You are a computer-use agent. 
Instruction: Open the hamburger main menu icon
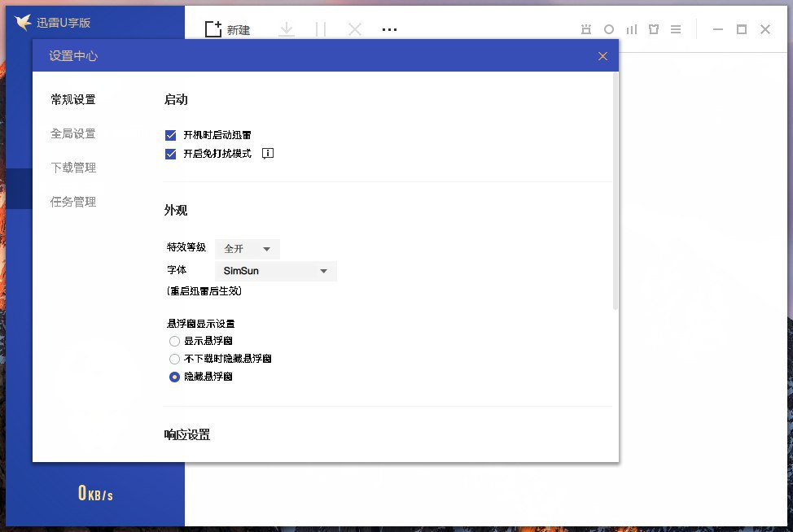tap(676, 29)
